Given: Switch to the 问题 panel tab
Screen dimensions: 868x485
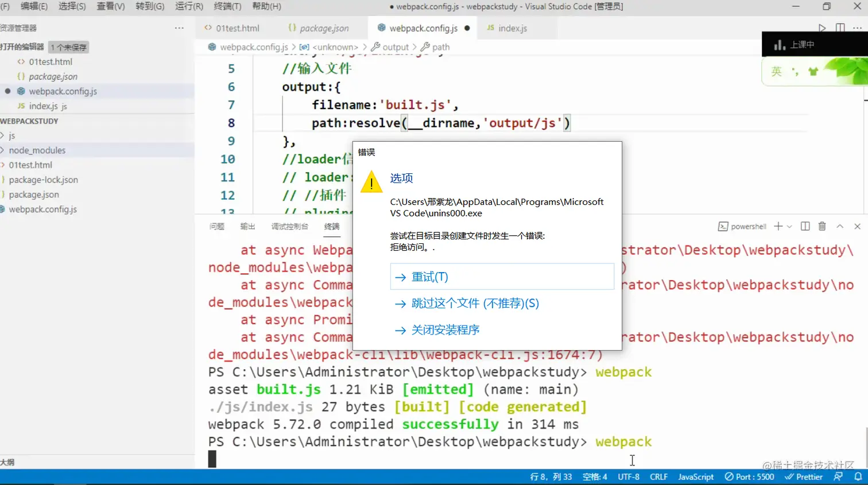Looking at the screenshot, I should click(x=217, y=227).
